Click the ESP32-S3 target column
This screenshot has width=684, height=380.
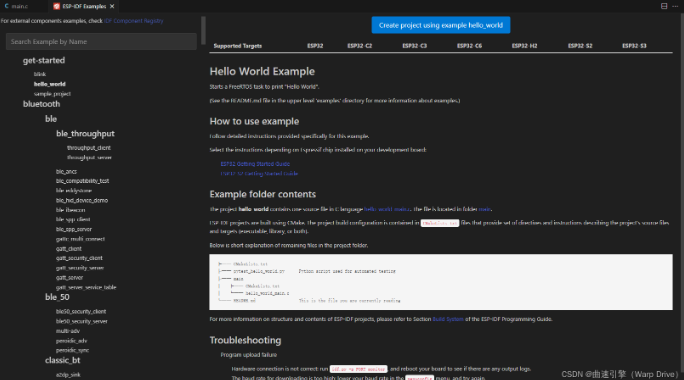(634, 46)
